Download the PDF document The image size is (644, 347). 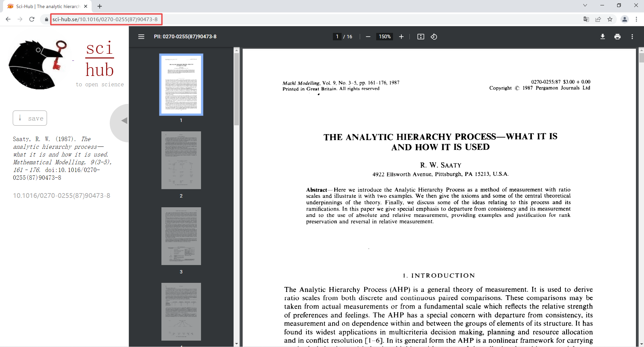[x=602, y=37]
